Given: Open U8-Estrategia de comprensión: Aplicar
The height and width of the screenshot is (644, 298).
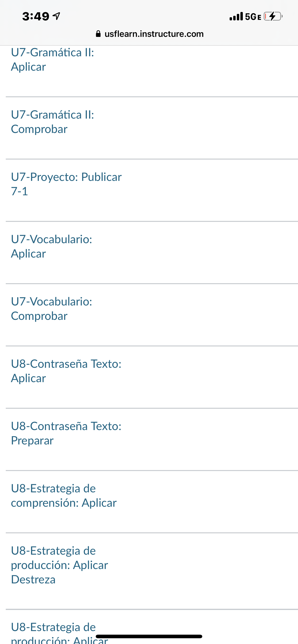Looking at the screenshot, I should (64, 495).
